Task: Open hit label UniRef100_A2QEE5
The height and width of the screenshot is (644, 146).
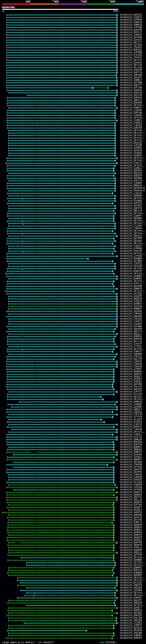Action: [131, 276]
